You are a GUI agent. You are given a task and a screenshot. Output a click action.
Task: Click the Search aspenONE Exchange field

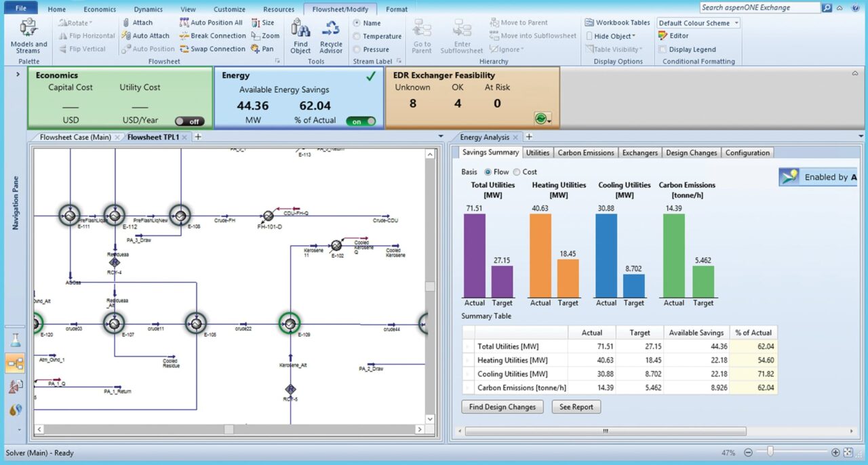pyautogui.click(x=759, y=7)
